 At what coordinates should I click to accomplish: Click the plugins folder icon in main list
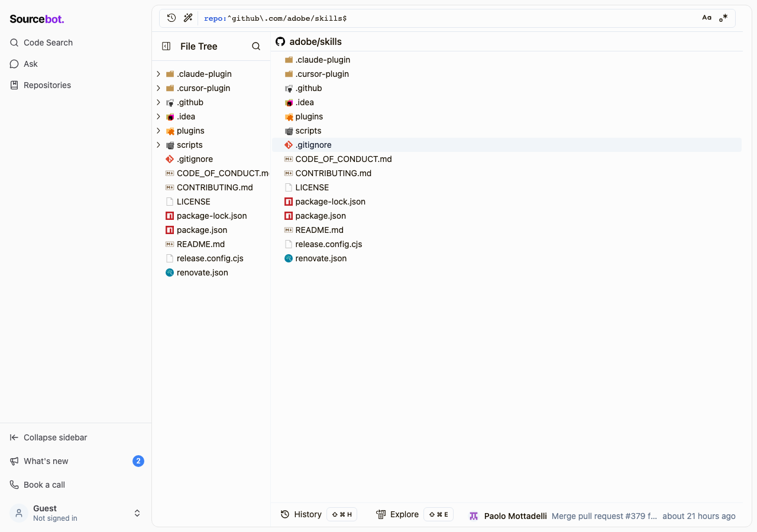click(x=289, y=116)
